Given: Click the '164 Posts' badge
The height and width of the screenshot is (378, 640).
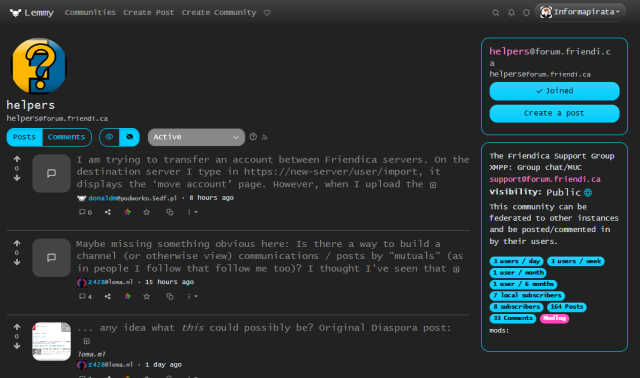Looking at the screenshot, I should (567, 307).
